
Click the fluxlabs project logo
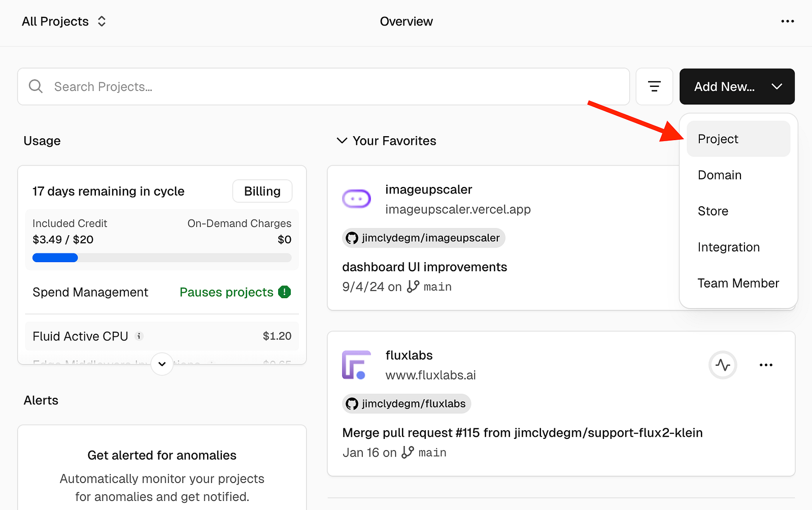356,365
